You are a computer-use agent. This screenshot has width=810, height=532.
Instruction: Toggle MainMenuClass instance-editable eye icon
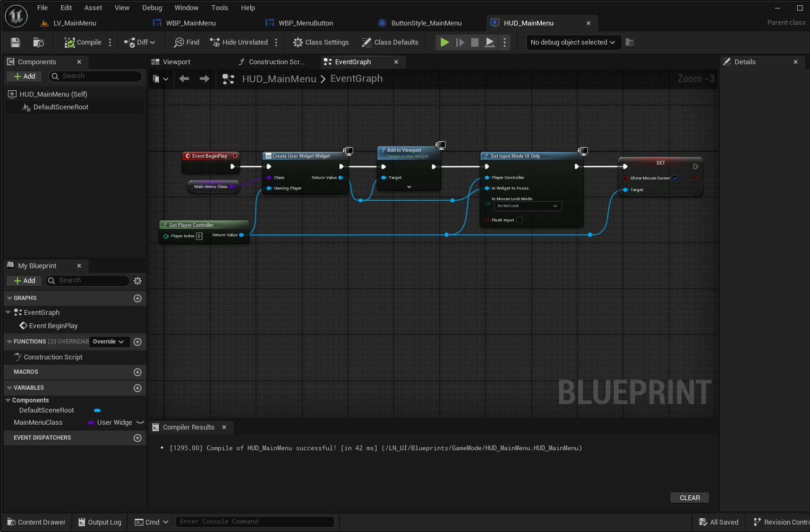coord(140,423)
